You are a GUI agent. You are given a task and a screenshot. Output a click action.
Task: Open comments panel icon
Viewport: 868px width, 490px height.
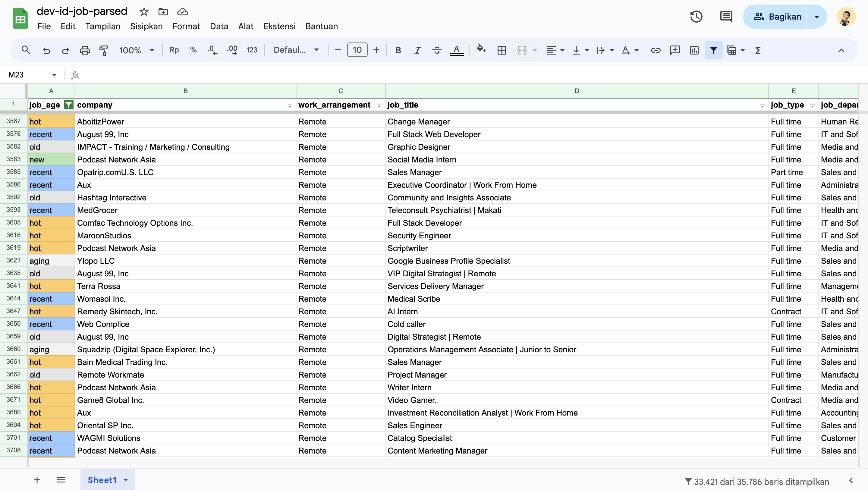726,17
